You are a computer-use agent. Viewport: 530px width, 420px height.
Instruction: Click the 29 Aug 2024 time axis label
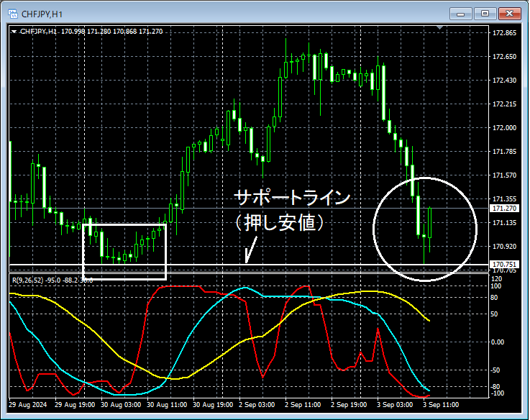[x=28, y=405]
